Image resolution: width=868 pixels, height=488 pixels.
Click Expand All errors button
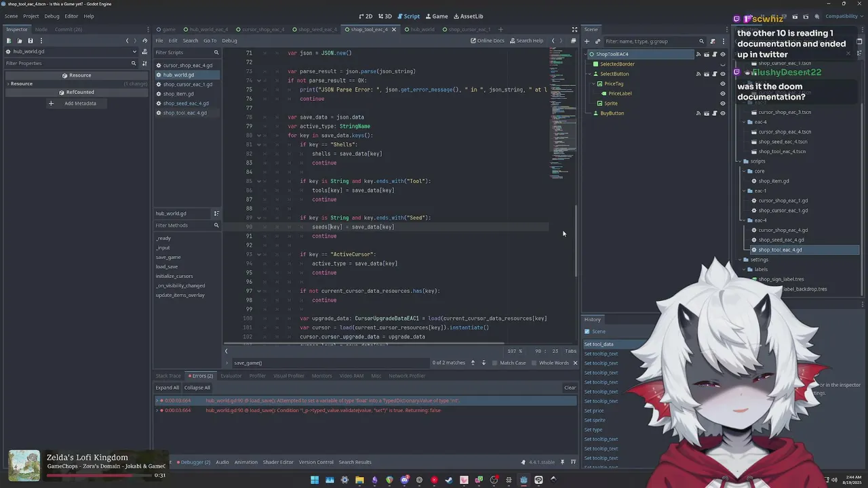pos(167,388)
